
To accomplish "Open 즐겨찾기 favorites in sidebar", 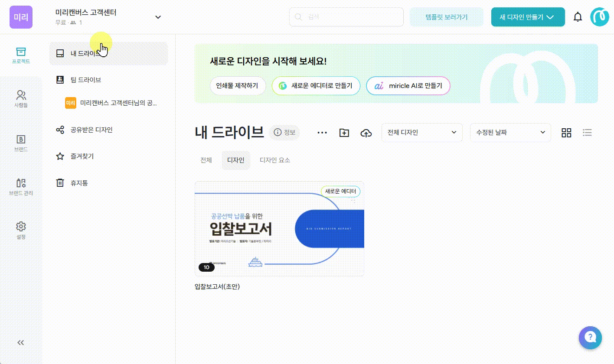I will tap(82, 156).
